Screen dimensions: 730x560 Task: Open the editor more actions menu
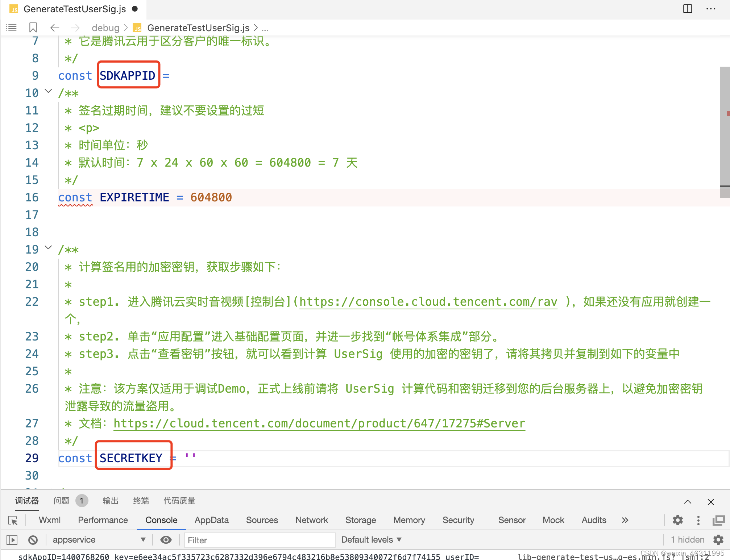point(711,9)
